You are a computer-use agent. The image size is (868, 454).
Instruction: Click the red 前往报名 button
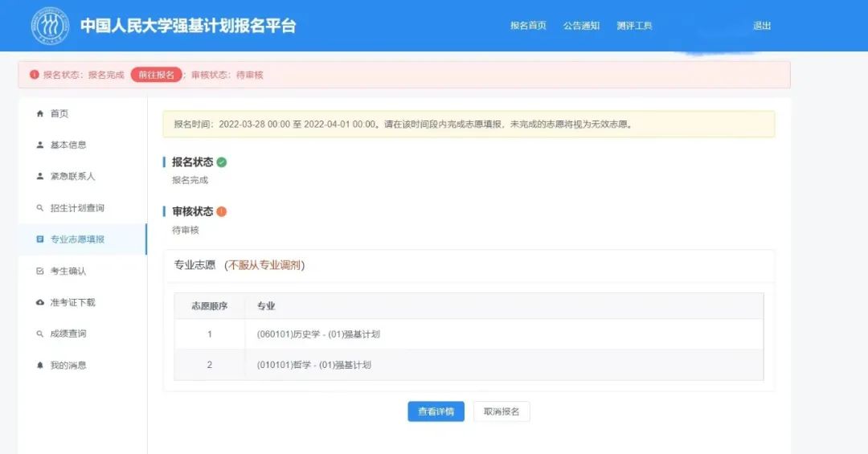coord(156,75)
